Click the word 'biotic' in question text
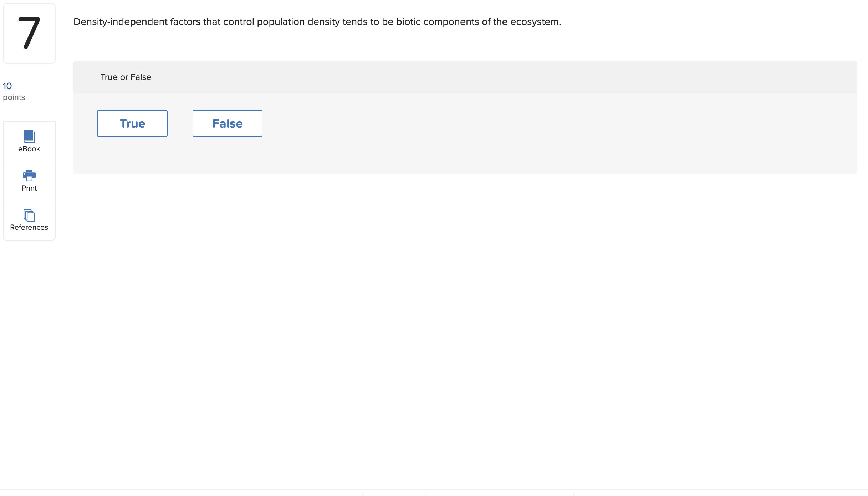This screenshot has width=868, height=496. 408,22
